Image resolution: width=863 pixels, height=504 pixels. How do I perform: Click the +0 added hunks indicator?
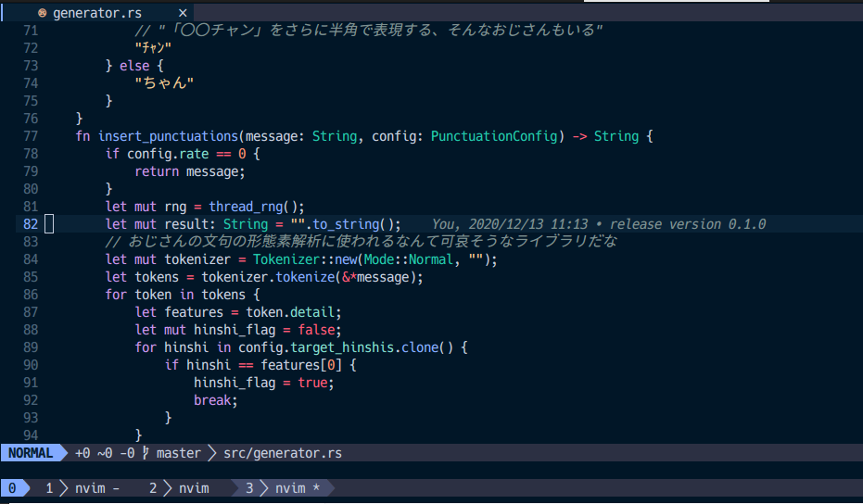pos(82,453)
